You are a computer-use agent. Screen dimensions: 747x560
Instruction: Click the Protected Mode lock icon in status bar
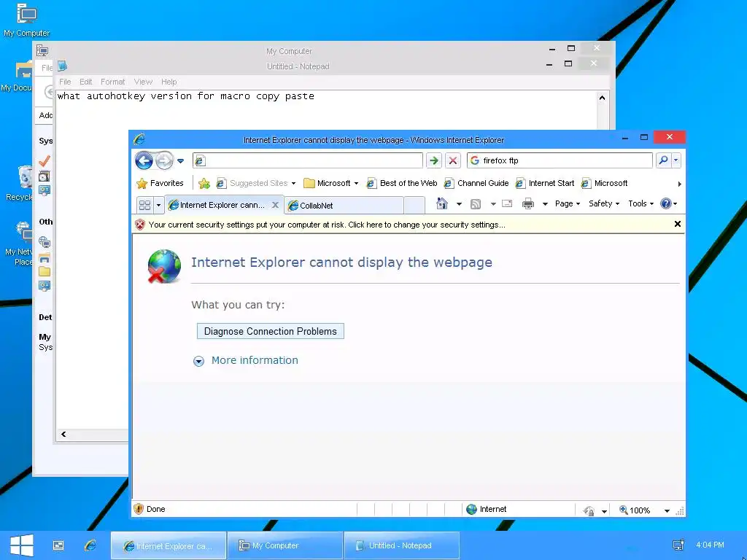(589, 510)
